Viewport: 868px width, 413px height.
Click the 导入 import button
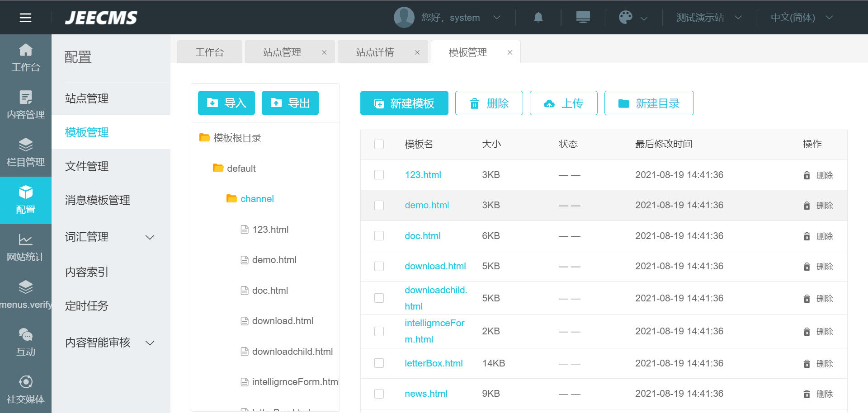pyautogui.click(x=226, y=103)
